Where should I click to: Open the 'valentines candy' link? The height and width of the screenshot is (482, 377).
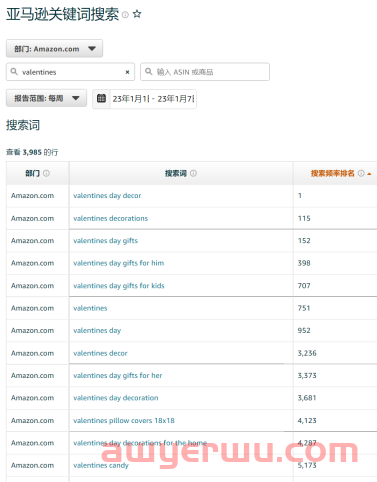tap(101, 465)
